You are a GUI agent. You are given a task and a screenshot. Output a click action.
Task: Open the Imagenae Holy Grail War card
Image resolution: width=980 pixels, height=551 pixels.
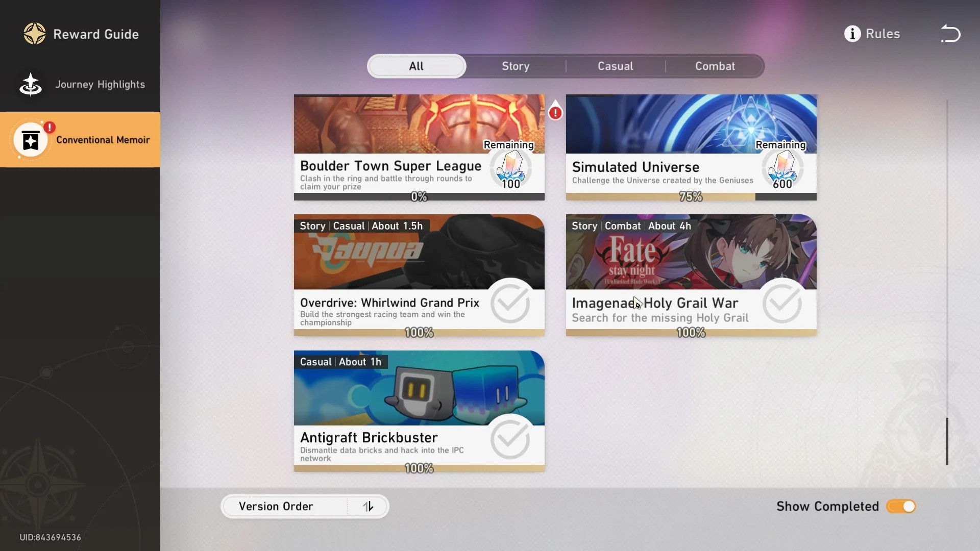pyautogui.click(x=691, y=275)
